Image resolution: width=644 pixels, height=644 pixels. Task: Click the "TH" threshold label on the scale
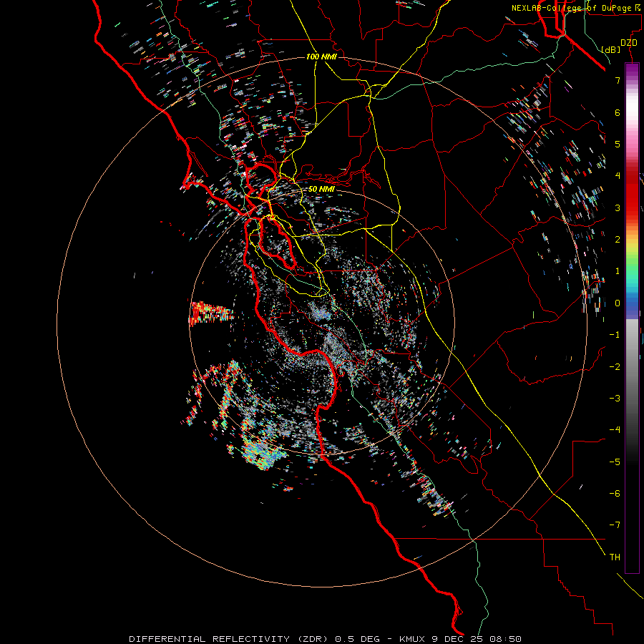(615, 557)
